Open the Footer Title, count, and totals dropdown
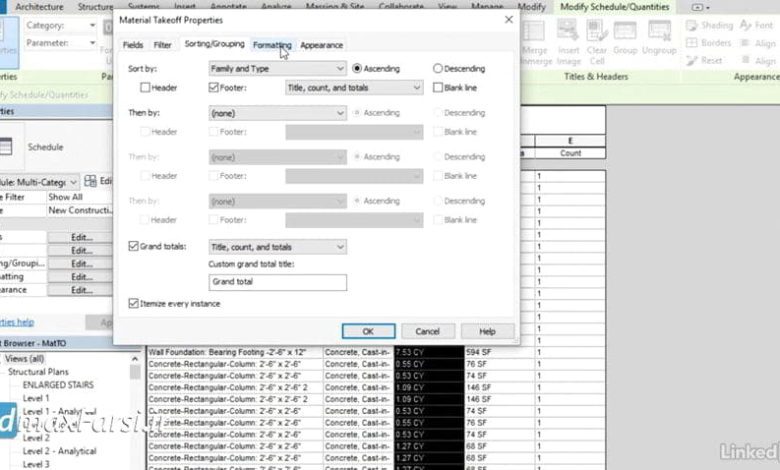This screenshot has width=780, height=470. [x=354, y=88]
